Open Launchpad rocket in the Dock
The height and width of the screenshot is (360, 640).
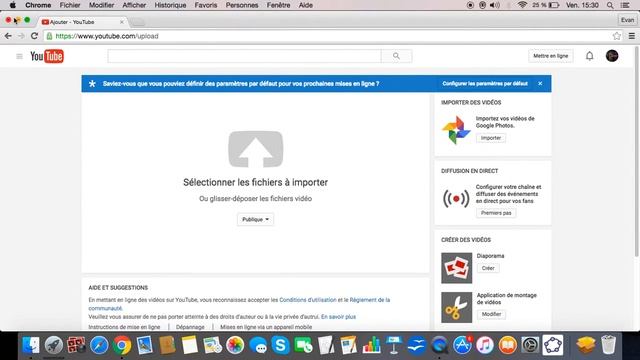coord(54,345)
